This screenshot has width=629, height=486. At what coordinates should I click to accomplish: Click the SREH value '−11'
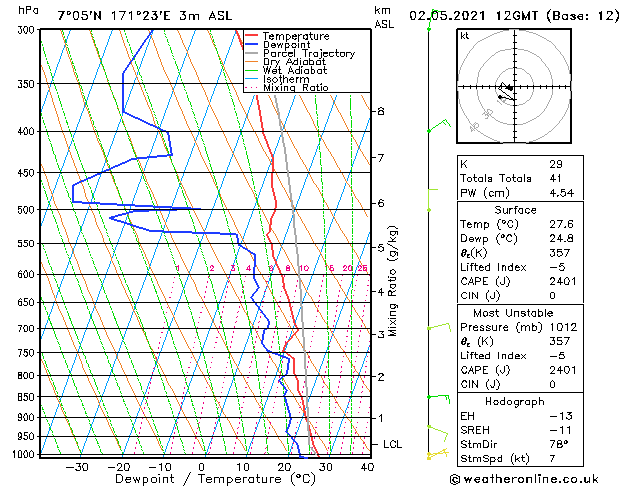coord(561,430)
